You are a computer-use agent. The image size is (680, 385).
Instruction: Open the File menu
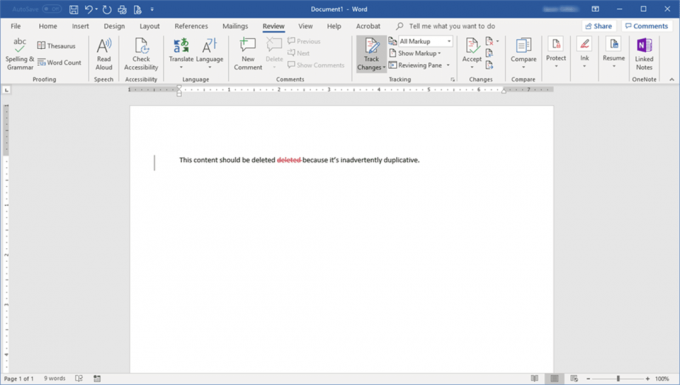[16, 26]
